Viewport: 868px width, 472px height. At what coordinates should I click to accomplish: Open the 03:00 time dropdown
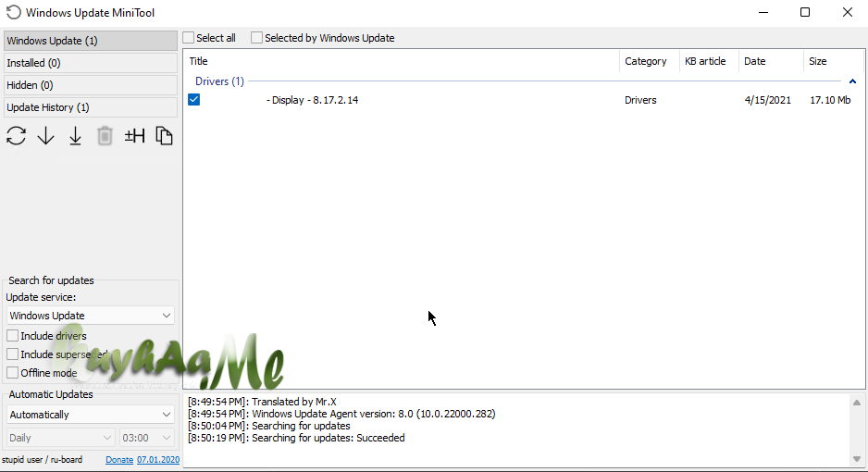tap(147, 438)
